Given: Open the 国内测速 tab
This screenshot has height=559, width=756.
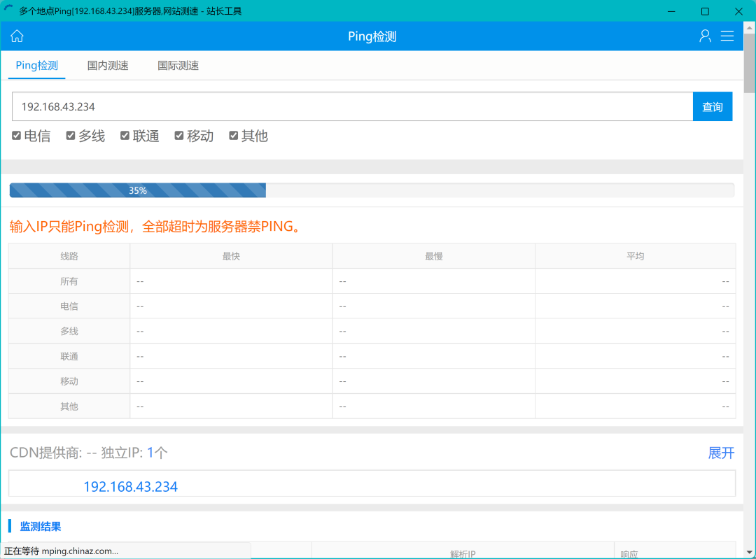Looking at the screenshot, I should pyautogui.click(x=108, y=66).
